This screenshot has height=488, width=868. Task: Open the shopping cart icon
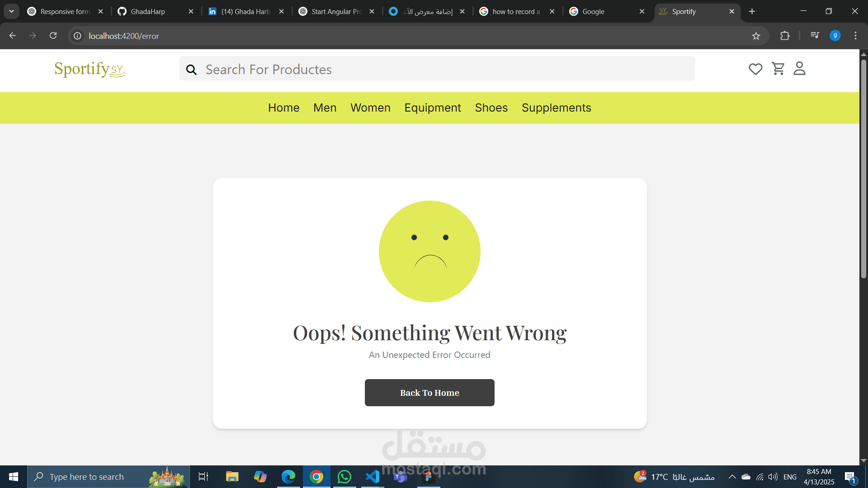(778, 69)
